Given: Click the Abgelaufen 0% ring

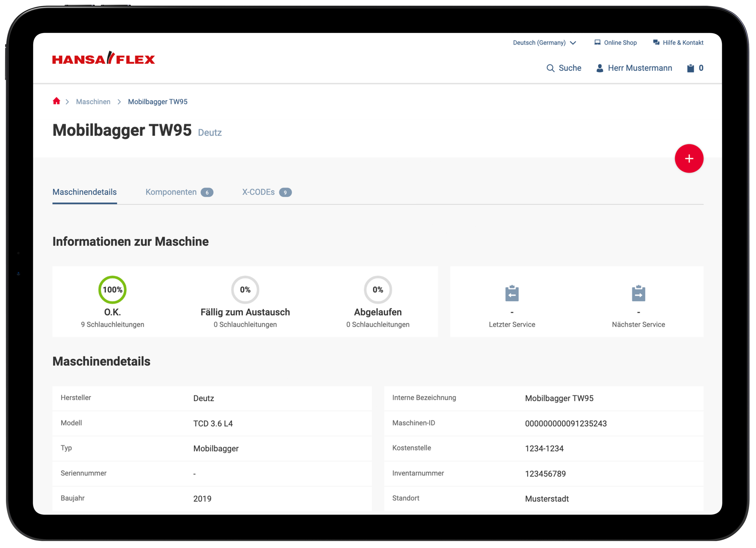Looking at the screenshot, I should pos(378,290).
